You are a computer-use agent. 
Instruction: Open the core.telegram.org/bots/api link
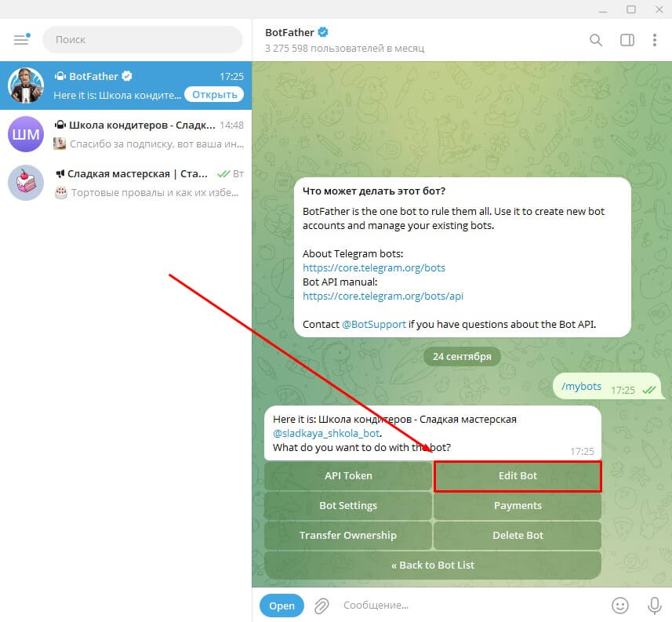(x=383, y=296)
